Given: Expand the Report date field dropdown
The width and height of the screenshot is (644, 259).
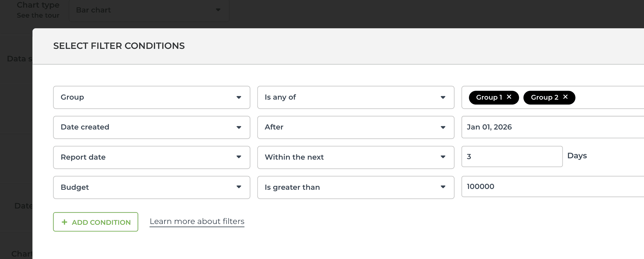Looking at the screenshot, I should point(151,157).
